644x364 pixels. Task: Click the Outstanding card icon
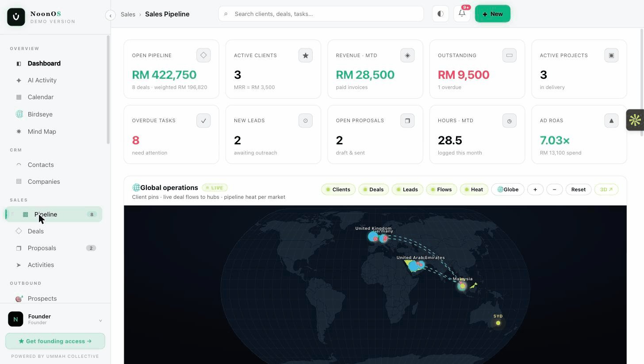point(509,55)
